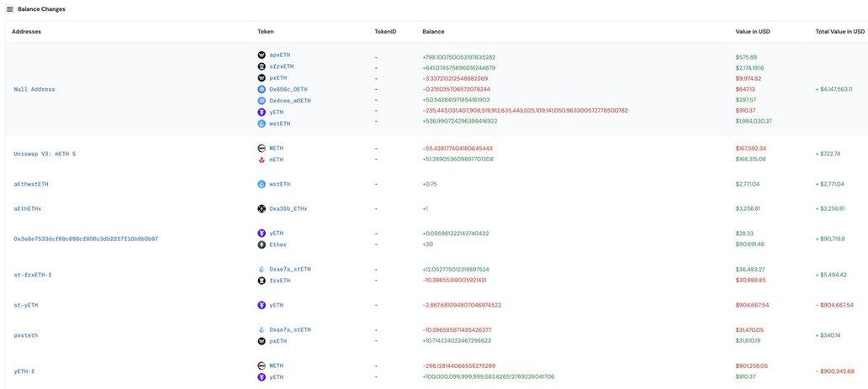Screen dimensions: 868x389
Task: Click the Ether token icon
Action: 262,244
